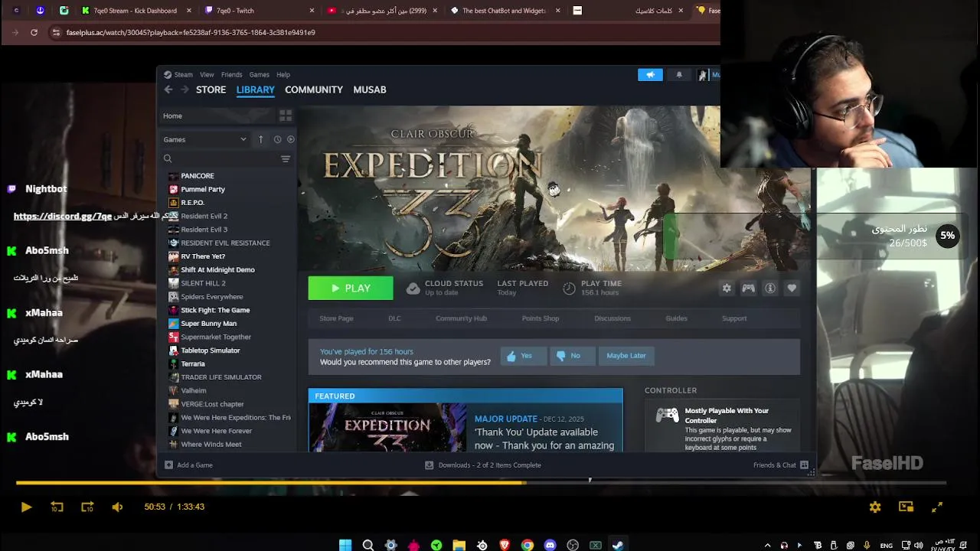This screenshot has height=551, width=980.
Task: Select Resident Evil 2 in the library
Action: coord(204,216)
